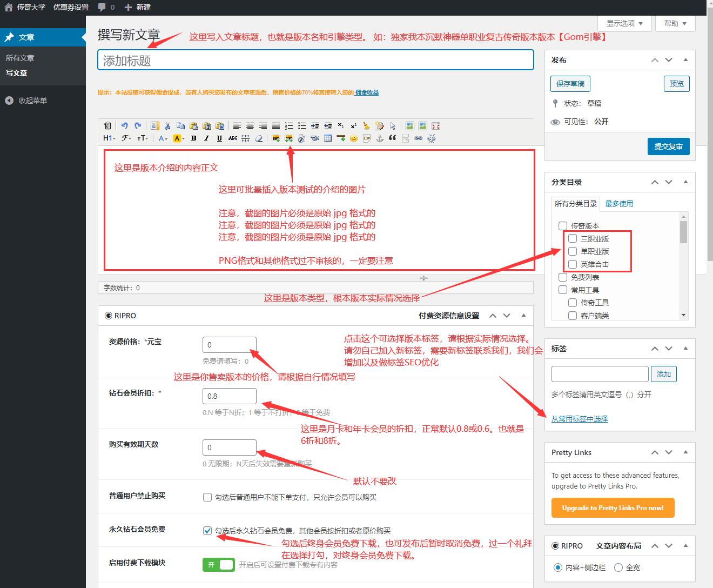Click the undo icon in editor toolbar
The image size is (713, 588).
(x=124, y=126)
